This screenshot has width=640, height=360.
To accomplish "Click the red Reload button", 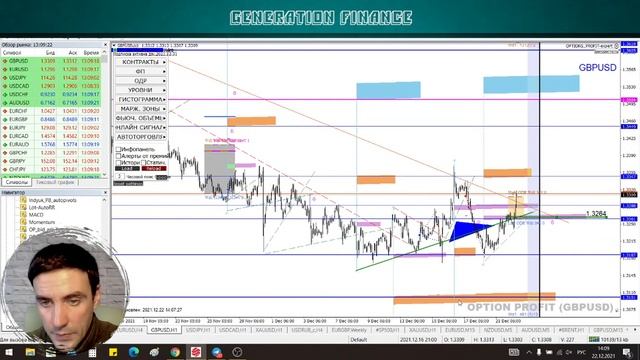I will click(154, 168).
